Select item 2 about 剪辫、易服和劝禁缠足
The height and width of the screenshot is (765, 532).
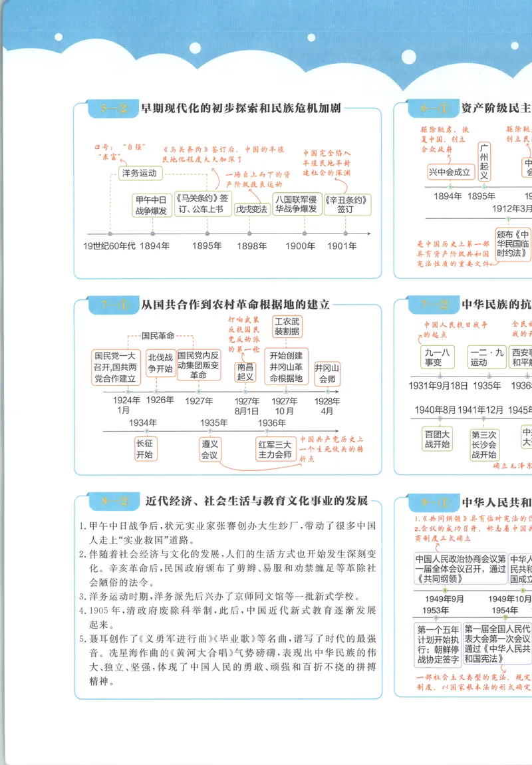coord(227,568)
